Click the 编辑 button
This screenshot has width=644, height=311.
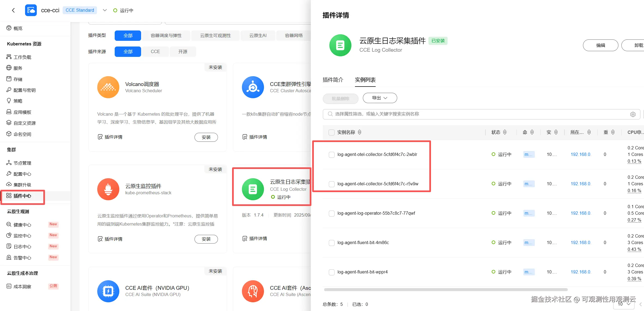click(600, 45)
